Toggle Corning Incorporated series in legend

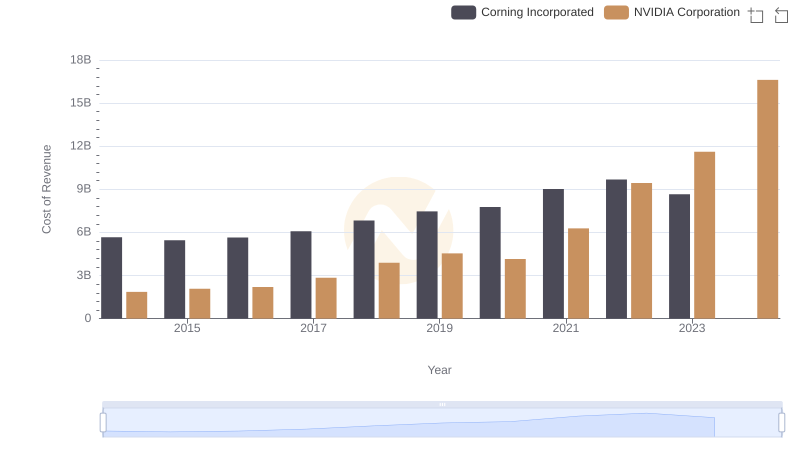522,12
